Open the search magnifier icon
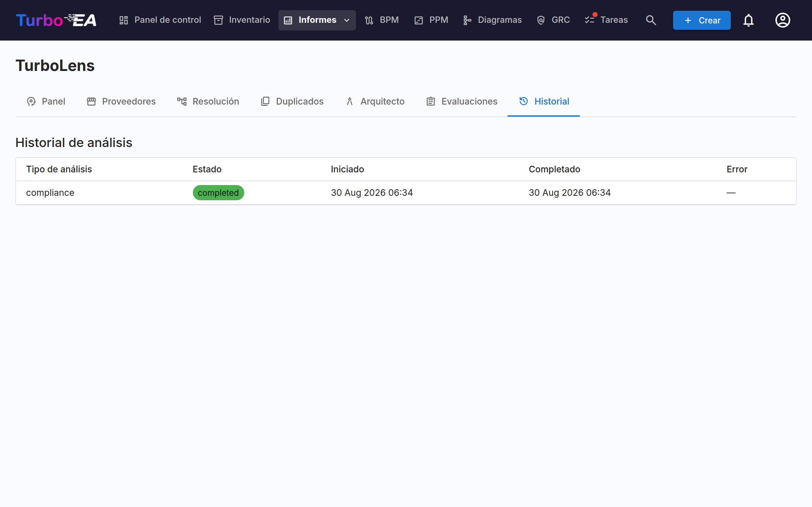 tap(651, 20)
